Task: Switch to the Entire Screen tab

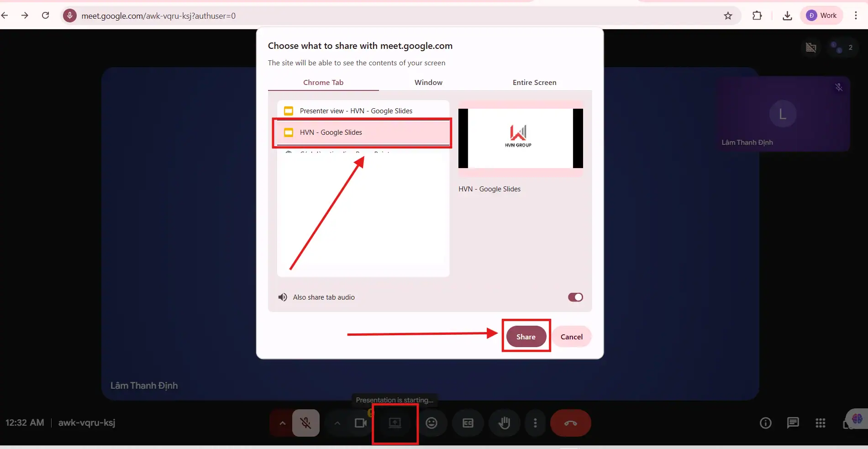Action: (534, 83)
